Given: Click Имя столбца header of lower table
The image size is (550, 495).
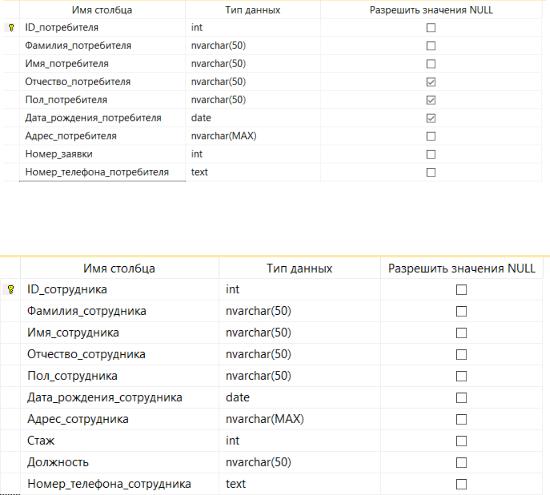Looking at the screenshot, I should 120,268.
